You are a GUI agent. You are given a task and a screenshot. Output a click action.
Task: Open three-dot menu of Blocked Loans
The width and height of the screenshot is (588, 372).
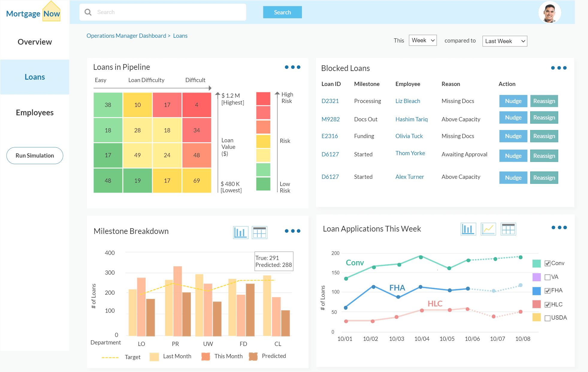pos(559,68)
